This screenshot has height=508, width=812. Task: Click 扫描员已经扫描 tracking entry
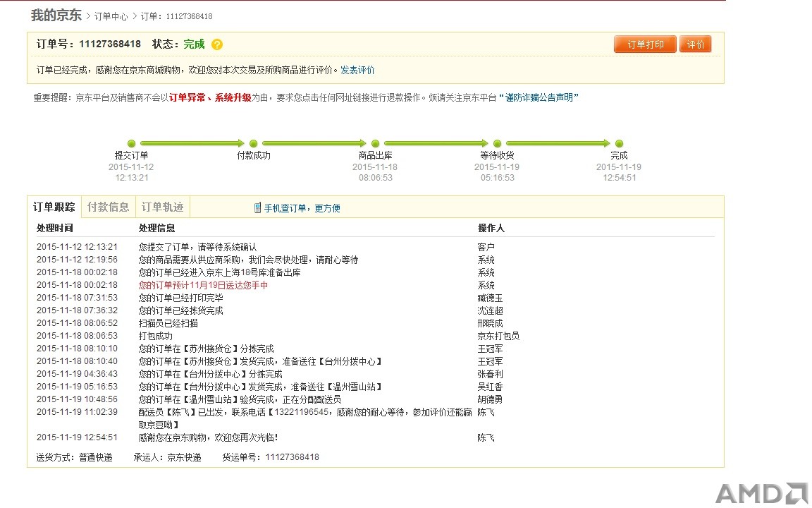(x=168, y=323)
